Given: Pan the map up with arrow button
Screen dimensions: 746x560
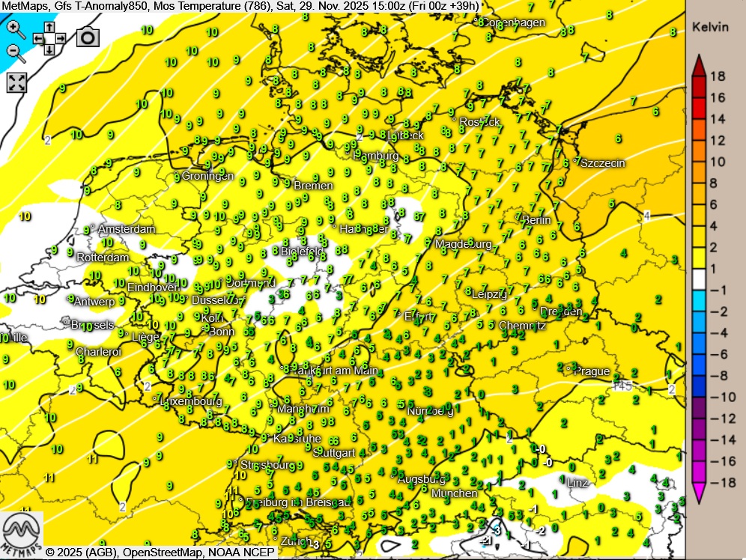Looking at the screenshot, I should point(49,27).
